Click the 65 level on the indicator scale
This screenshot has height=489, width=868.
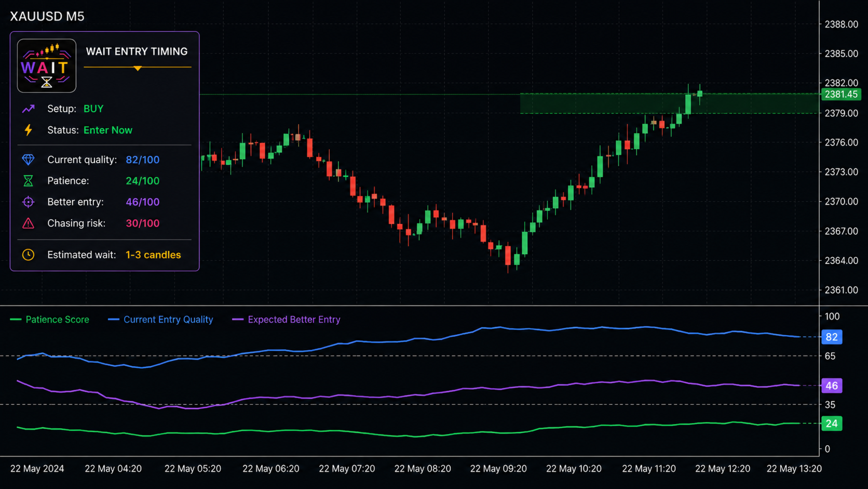click(830, 356)
